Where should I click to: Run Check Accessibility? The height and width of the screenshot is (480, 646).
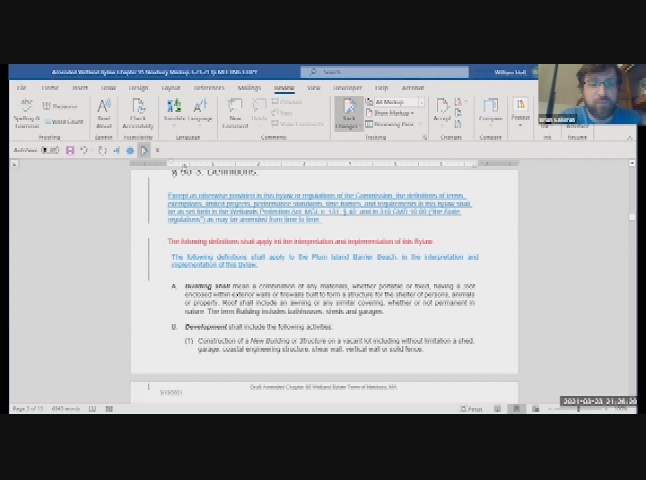tap(138, 112)
